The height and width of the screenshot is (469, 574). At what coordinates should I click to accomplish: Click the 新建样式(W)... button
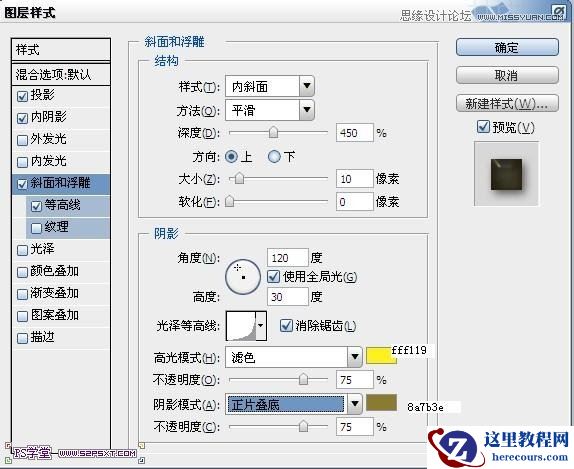[x=507, y=104]
